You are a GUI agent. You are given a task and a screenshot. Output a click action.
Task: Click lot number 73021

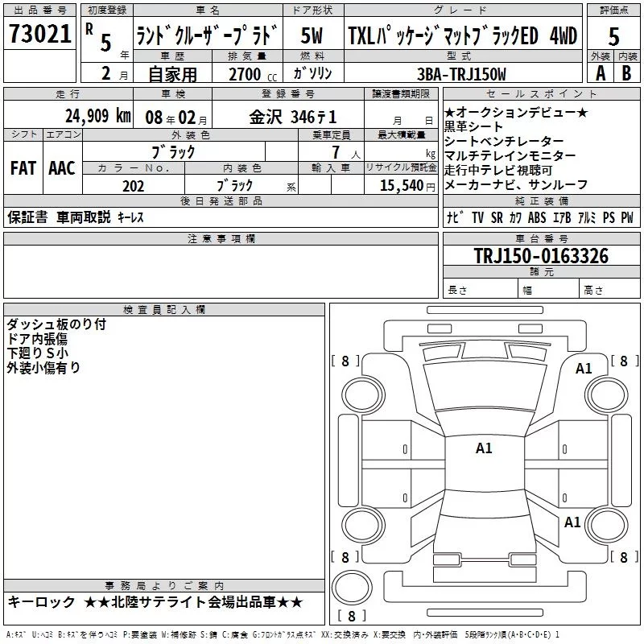click(x=39, y=33)
